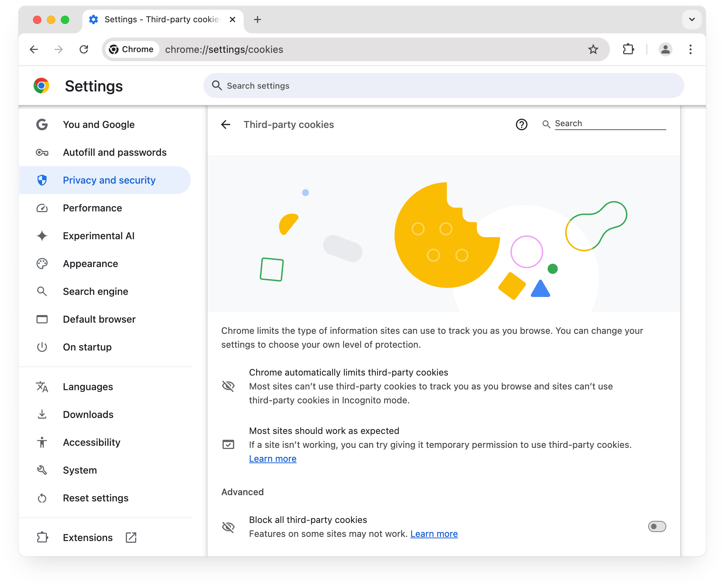The height and width of the screenshot is (588, 725).
Task: Select Performance settings menu item
Action: 92,208
